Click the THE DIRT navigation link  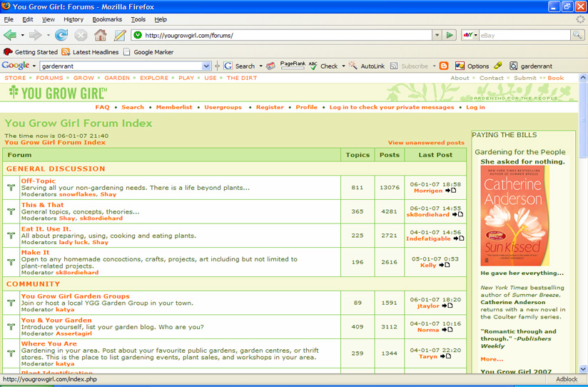point(241,78)
